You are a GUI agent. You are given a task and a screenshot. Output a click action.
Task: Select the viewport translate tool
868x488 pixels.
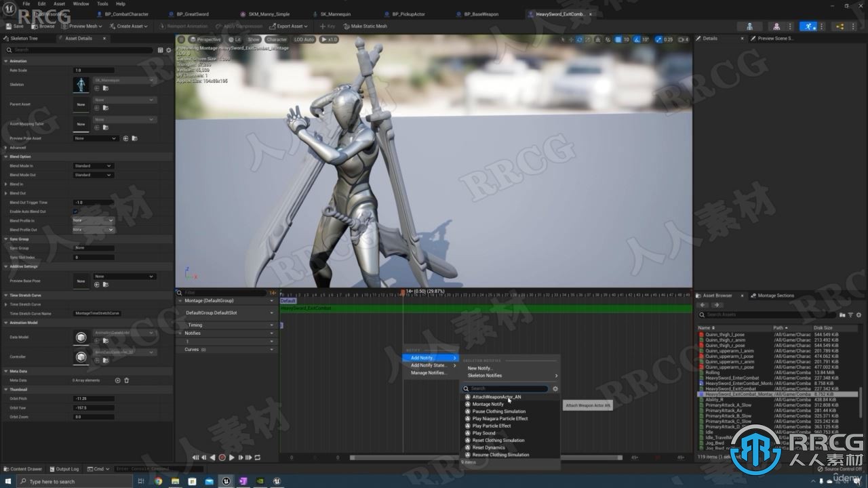572,39
